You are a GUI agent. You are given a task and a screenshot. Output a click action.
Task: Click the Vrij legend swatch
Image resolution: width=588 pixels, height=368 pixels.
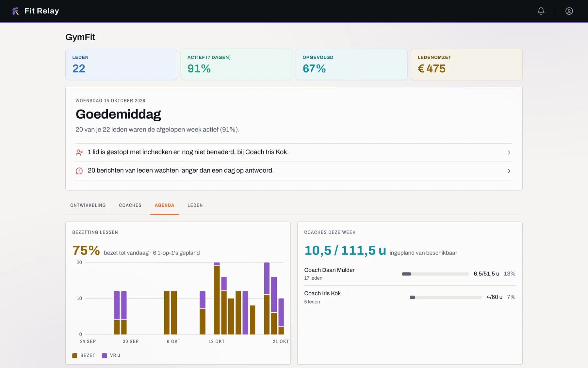[x=105, y=356]
